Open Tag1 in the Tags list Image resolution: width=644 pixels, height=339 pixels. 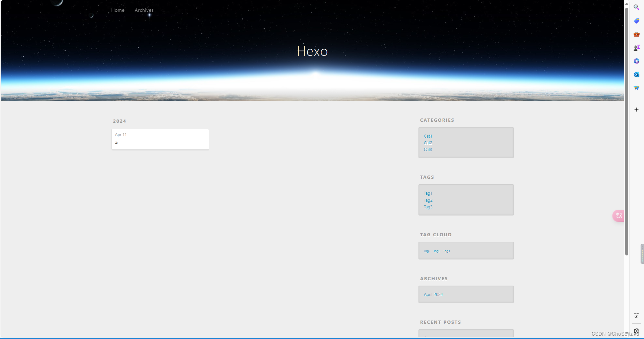pos(428,193)
